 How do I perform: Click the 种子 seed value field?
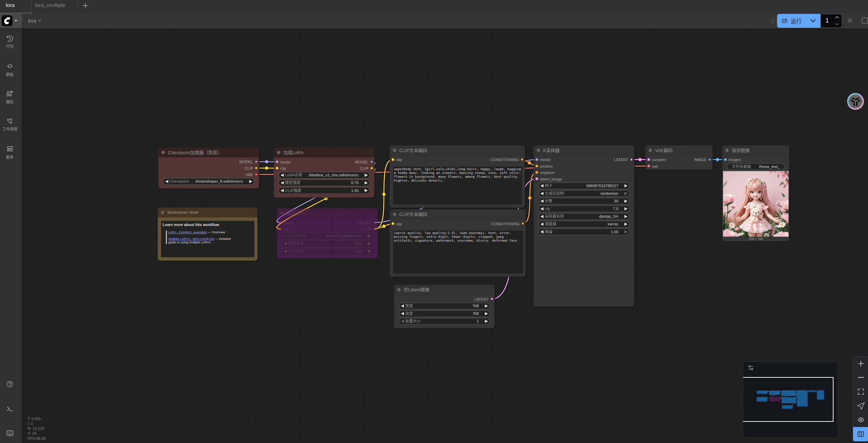[x=584, y=186]
